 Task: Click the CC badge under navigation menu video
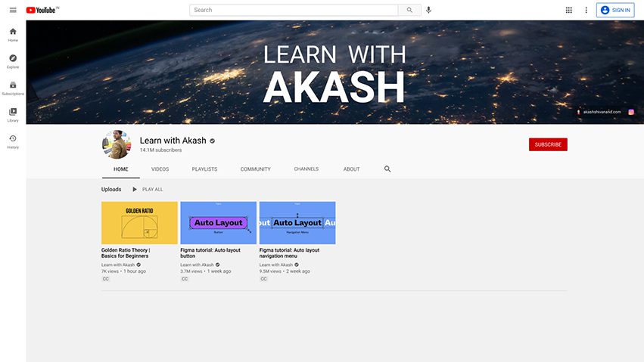263,279
